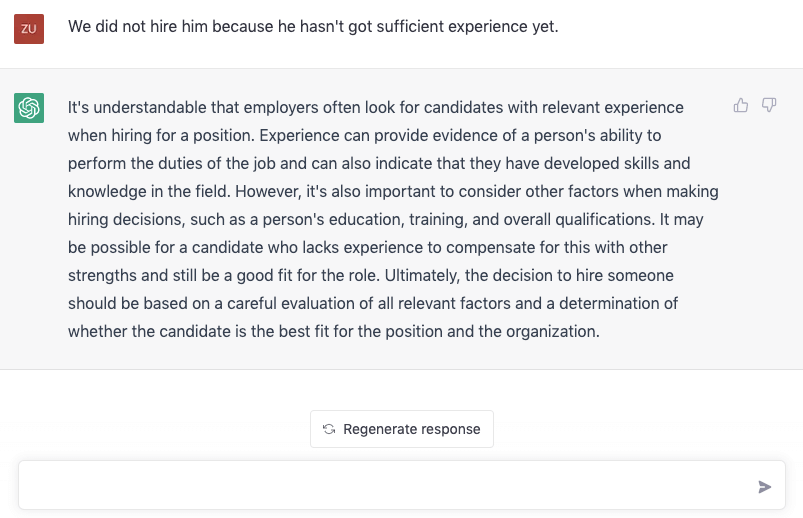Click the user message about not hiring him
Image resolution: width=803 pixels, height=518 pixels.
(313, 26)
